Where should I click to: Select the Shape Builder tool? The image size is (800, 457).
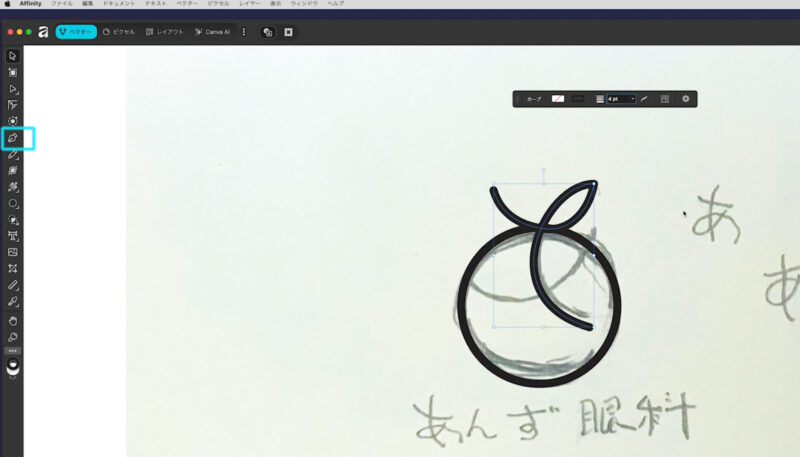coord(13,170)
